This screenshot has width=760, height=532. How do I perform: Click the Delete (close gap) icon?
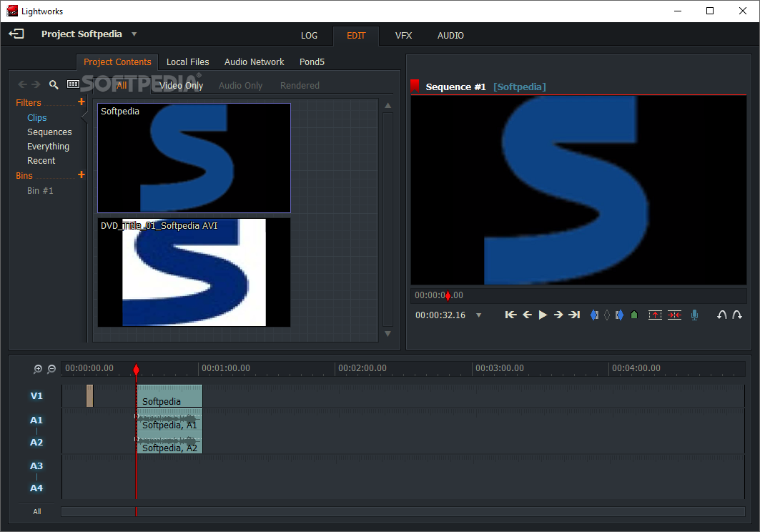pyautogui.click(x=674, y=315)
